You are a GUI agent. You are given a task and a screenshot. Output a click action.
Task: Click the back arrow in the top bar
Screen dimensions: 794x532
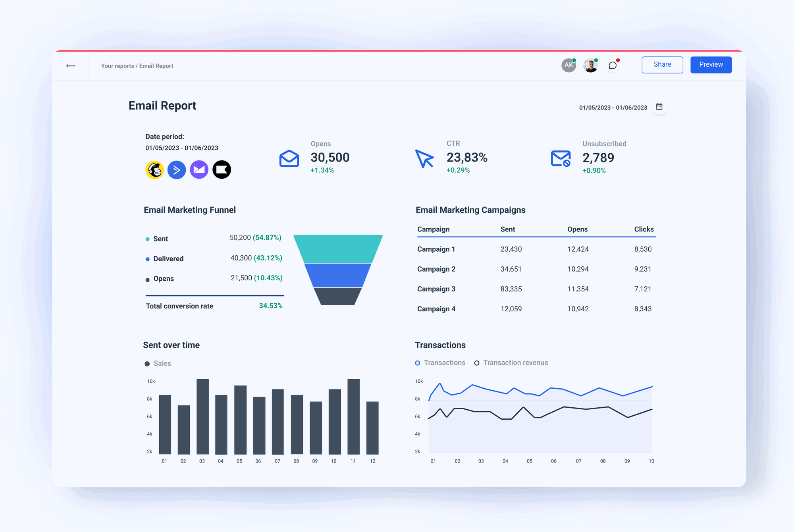[70, 66]
